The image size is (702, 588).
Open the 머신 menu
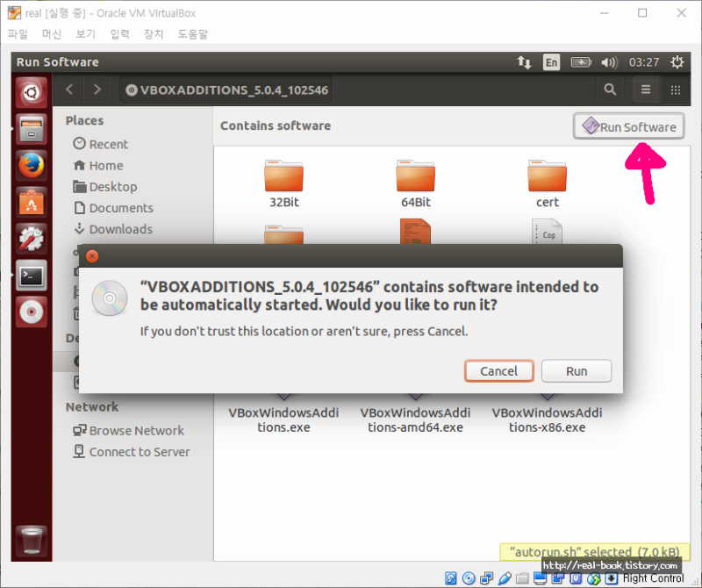[52, 34]
